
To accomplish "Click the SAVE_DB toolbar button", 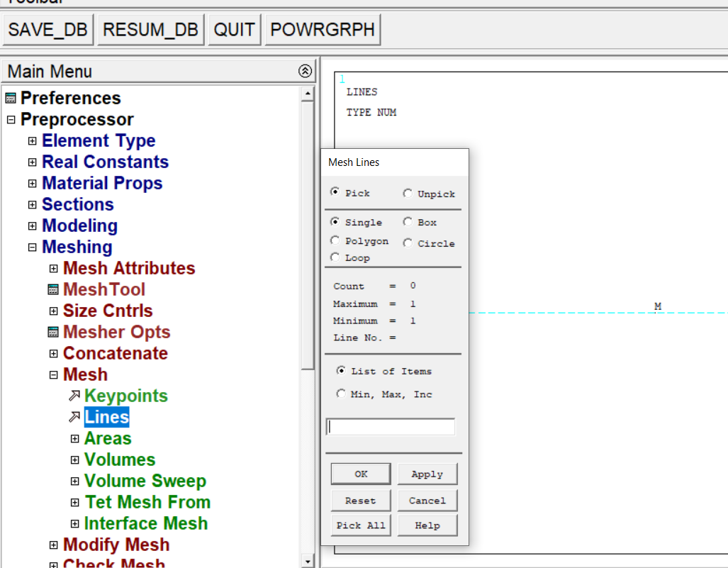I will (x=47, y=30).
